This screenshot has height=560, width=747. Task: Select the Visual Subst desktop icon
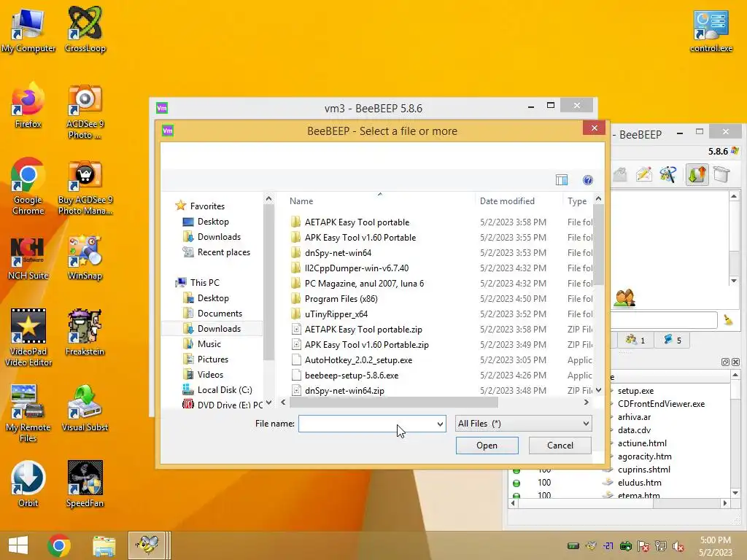(x=85, y=408)
